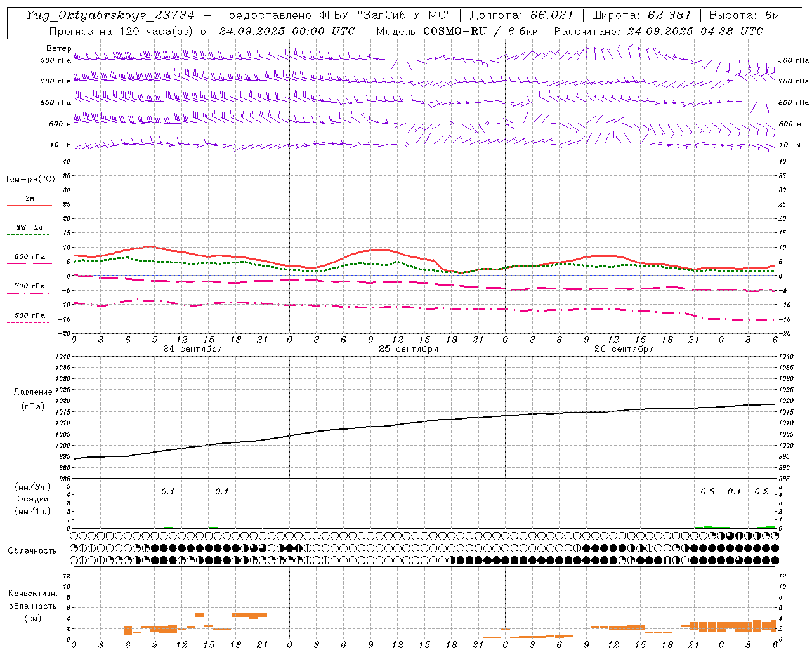Viewport: 812px width, 650px height.
Task: Select the date label 25 сентября
Action: point(409,349)
